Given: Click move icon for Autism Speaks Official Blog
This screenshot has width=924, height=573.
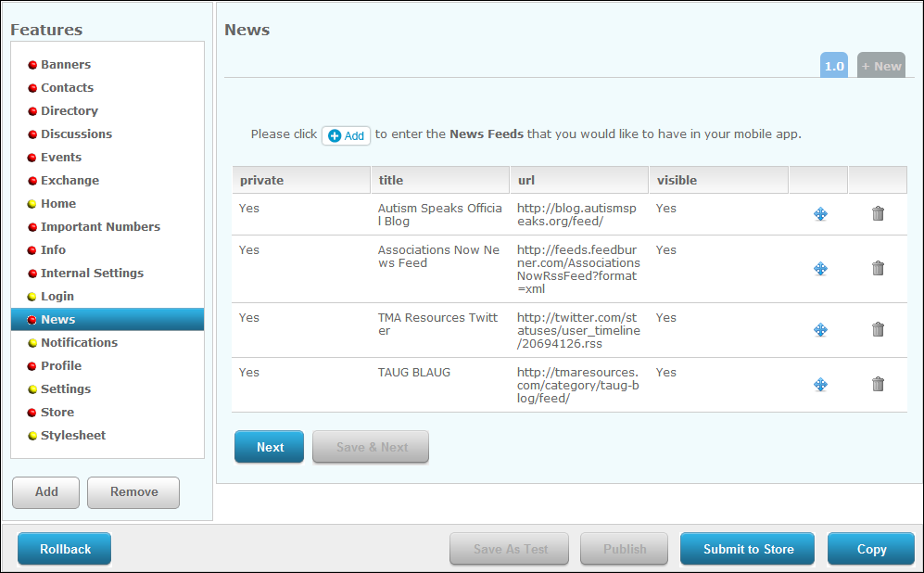Looking at the screenshot, I should click(820, 214).
